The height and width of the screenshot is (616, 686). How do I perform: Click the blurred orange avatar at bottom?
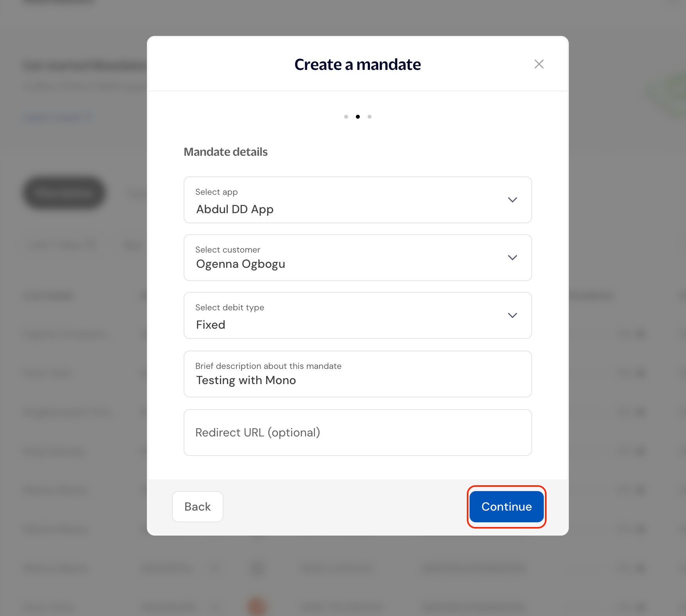(x=257, y=607)
